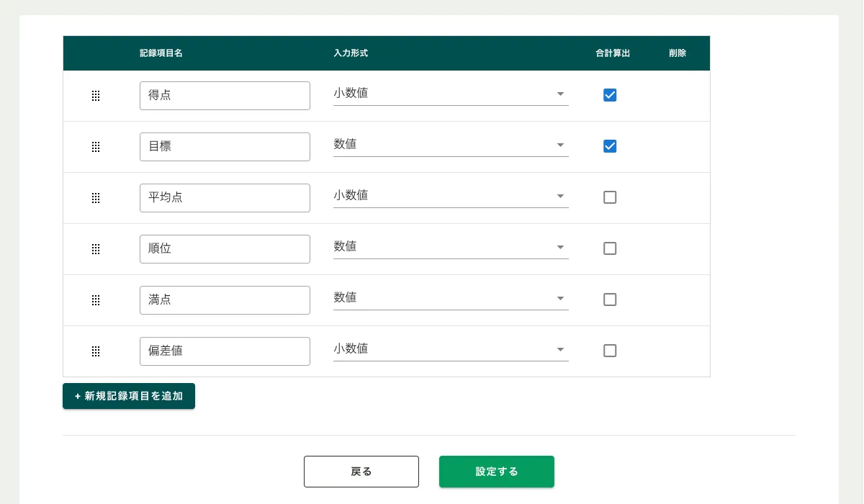Click the 満点 item name field
The image size is (864, 504).
click(x=225, y=300)
